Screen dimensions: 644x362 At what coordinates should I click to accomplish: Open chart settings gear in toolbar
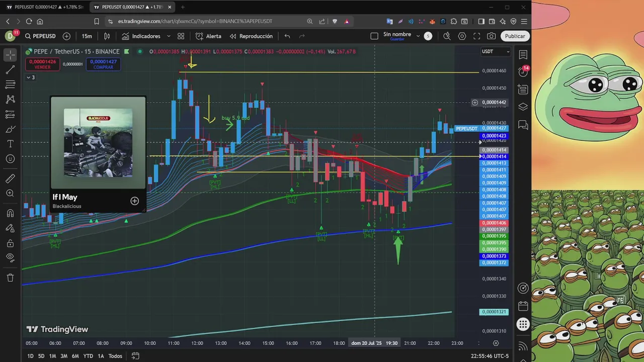pyautogui.click(x=462, y=36)
